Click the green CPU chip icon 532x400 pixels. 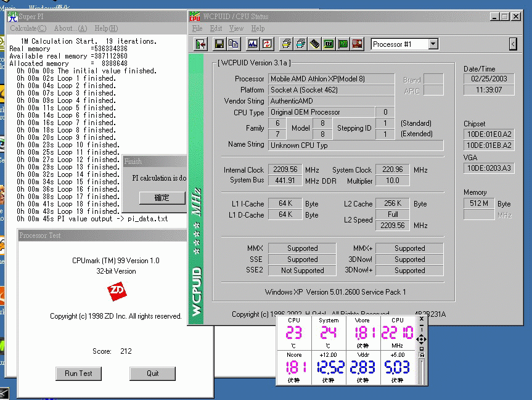click(329, 44)
